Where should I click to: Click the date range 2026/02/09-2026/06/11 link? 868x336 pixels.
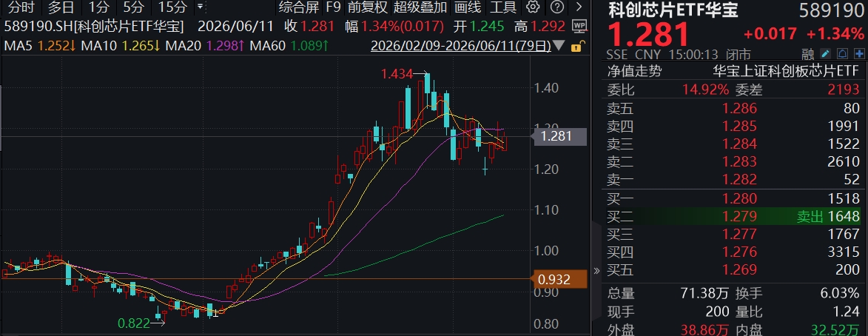[460, 45]
